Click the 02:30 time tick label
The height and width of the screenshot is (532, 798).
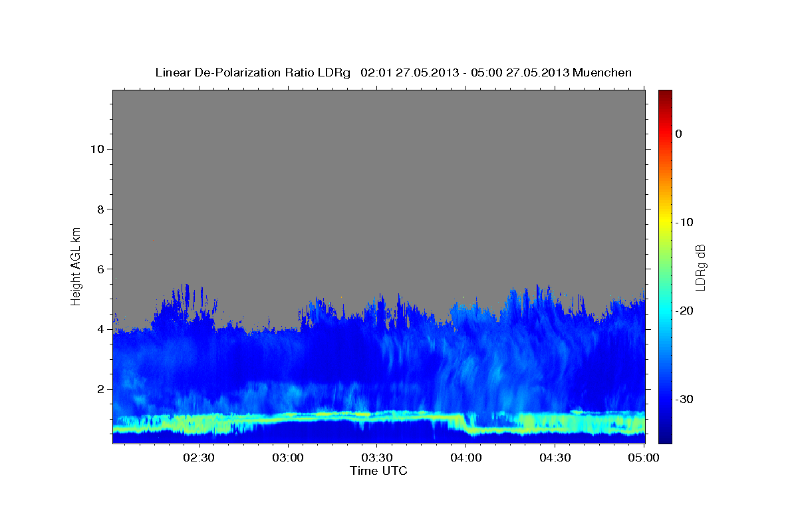click(198, 458)
